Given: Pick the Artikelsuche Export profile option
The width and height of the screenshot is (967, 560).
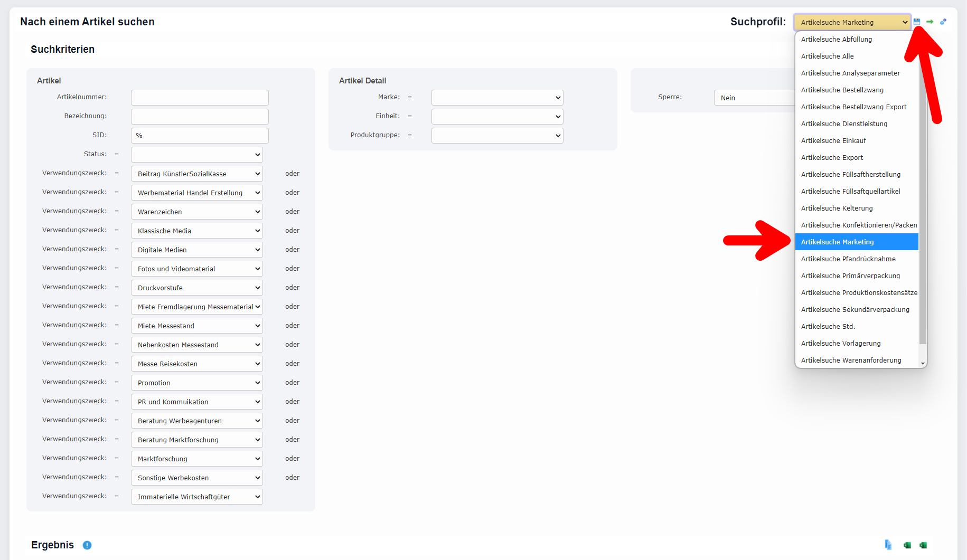Looking at the screenshot, I should 832,158.
